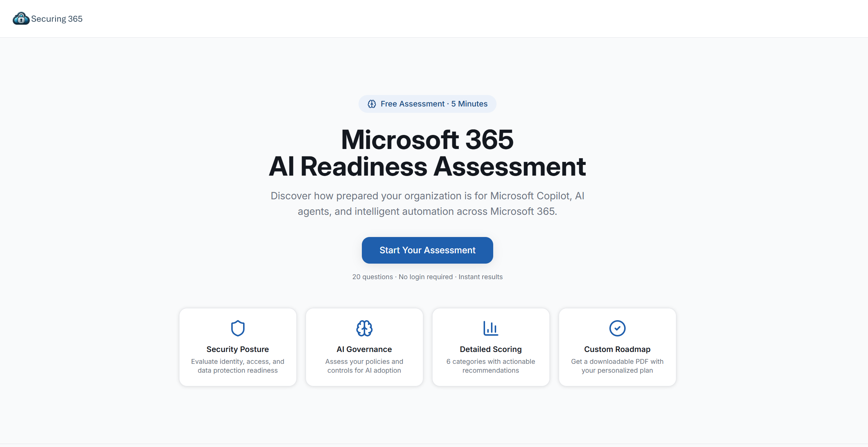Click the Microsoft 365 AI Readiness Assessment heading

coord(427,153)
